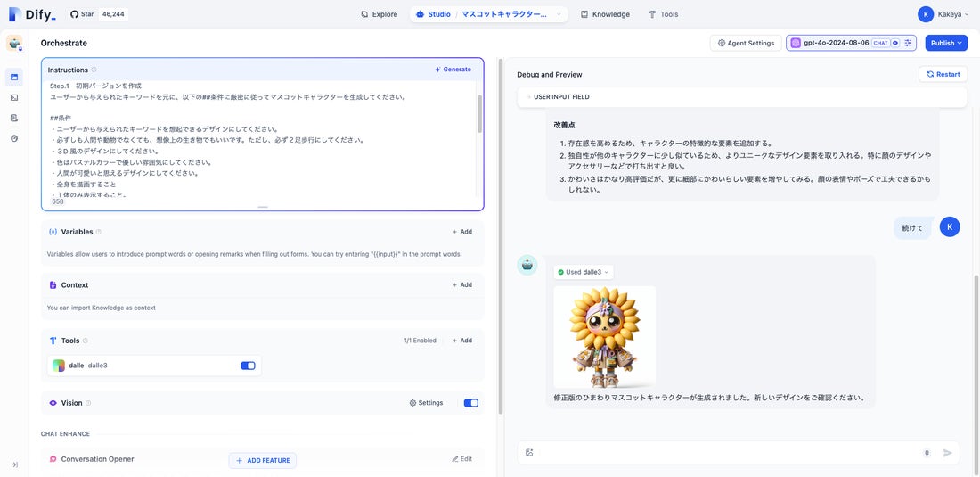Restart the debug conversation

tap(943, 74)
